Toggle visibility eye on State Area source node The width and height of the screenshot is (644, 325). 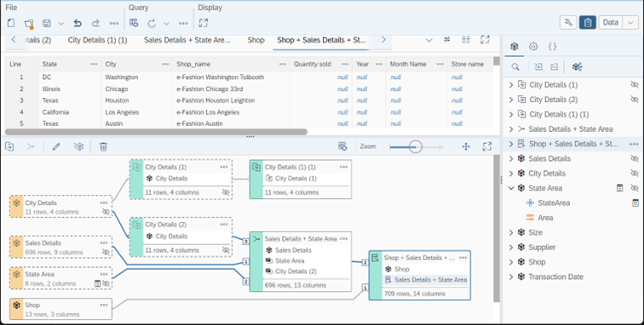point(106,283)
